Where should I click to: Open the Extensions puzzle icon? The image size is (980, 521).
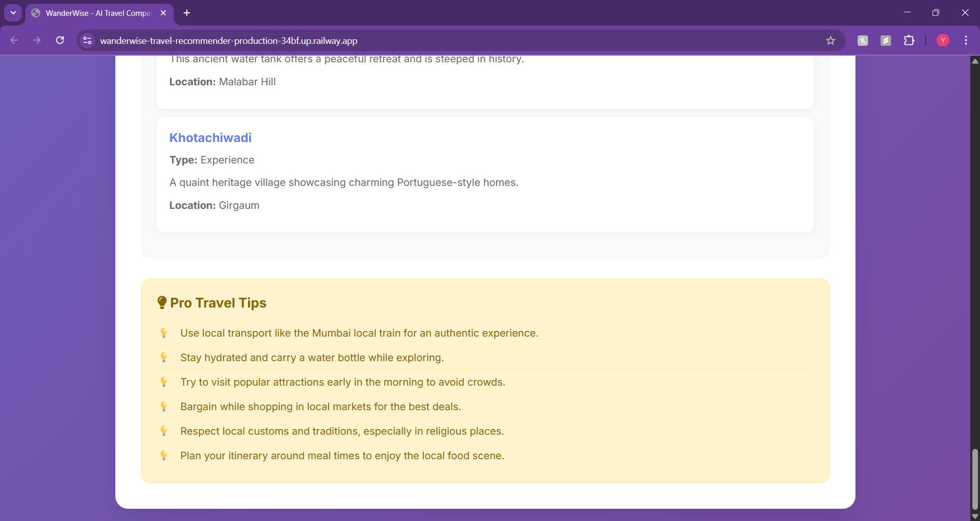909,40
